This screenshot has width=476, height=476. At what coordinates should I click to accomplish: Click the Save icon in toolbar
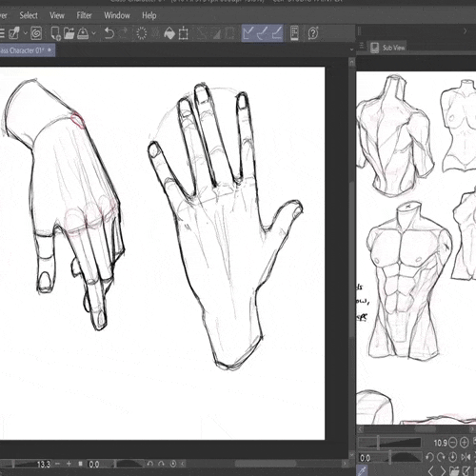click(x=83, y=33)
